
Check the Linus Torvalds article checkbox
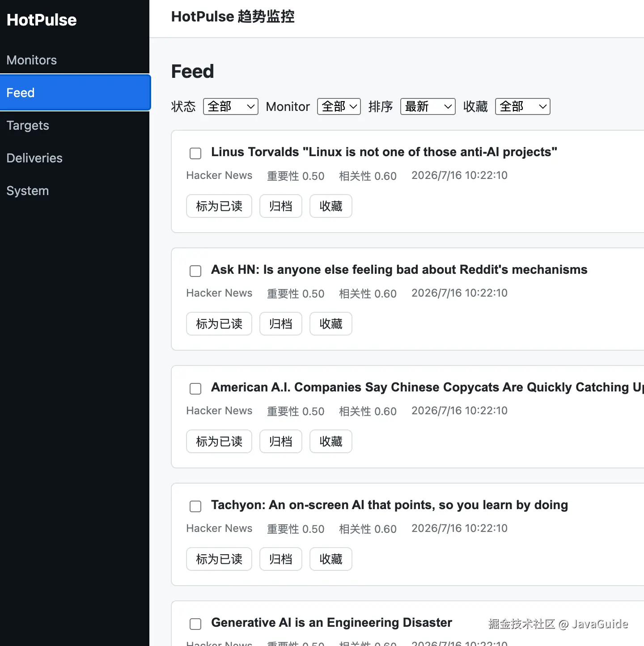pyautogui.click(x=195, y=153)
